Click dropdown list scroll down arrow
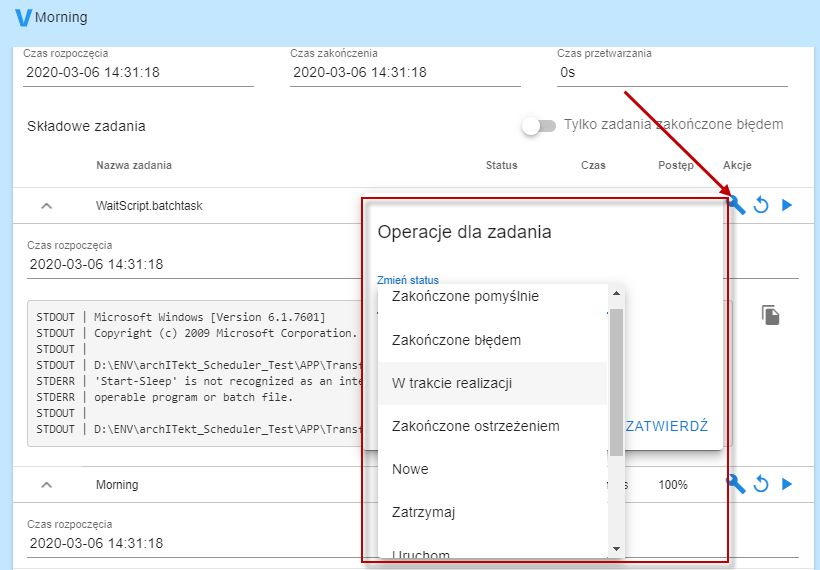820x570 pixels. pyautogui.click(x=616, y=549)
